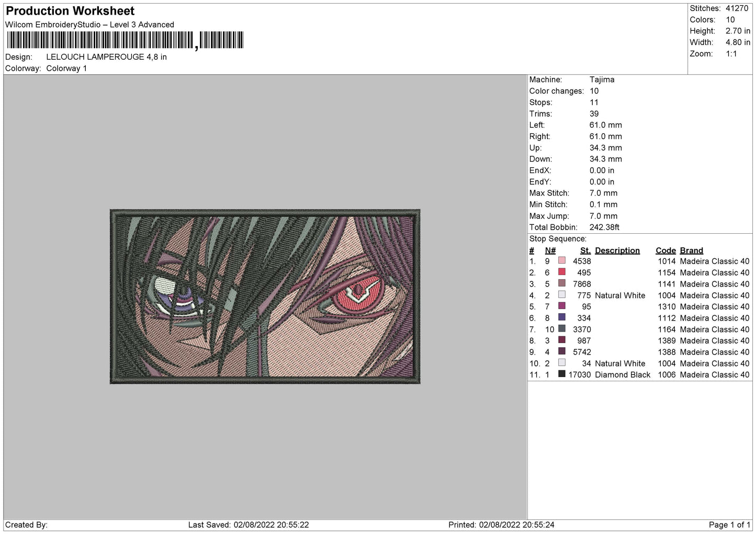The height and width of the screenshot is (534, 756).
Task: Click the 'Stop Sequence:' heading
Action: tap(558, 239)
